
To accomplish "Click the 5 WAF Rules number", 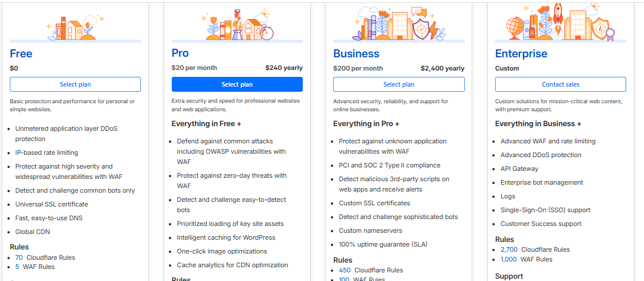I will pyautogui.click(x=17, y=267).
